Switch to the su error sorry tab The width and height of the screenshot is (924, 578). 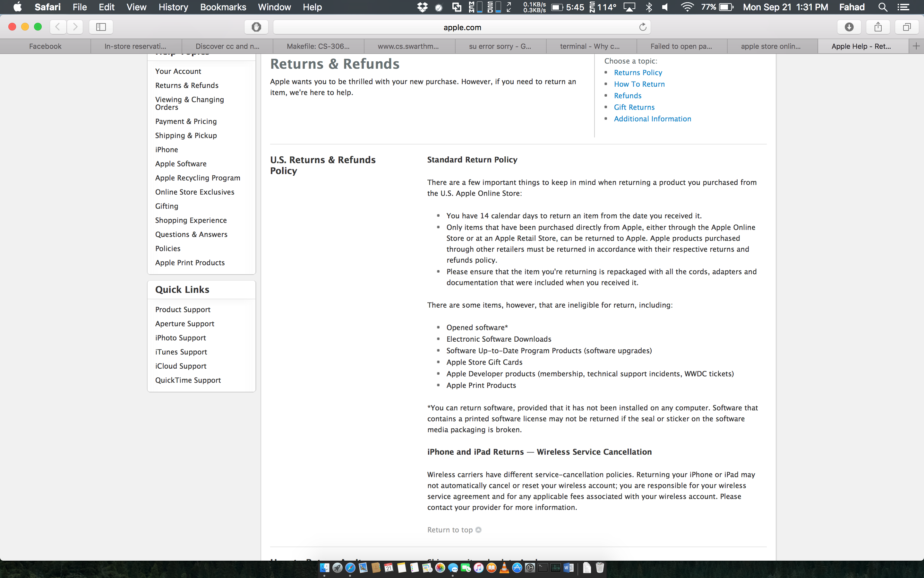coord(500,46)
